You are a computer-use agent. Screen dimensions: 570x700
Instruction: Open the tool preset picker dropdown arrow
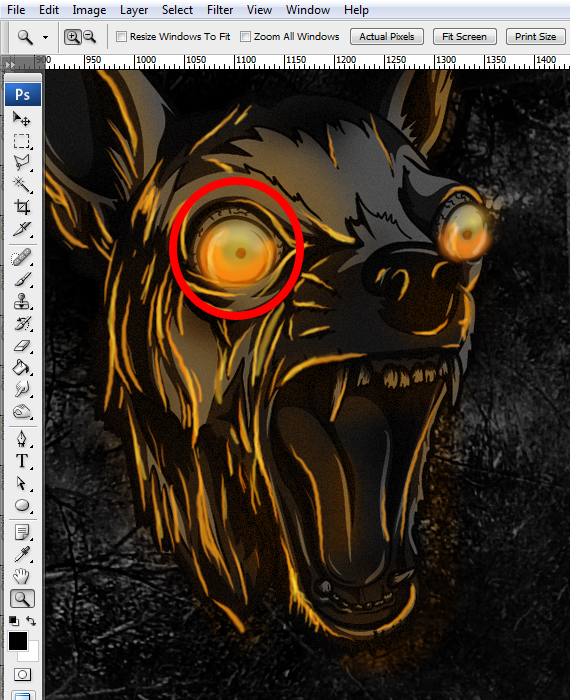[x=46, y=38]
